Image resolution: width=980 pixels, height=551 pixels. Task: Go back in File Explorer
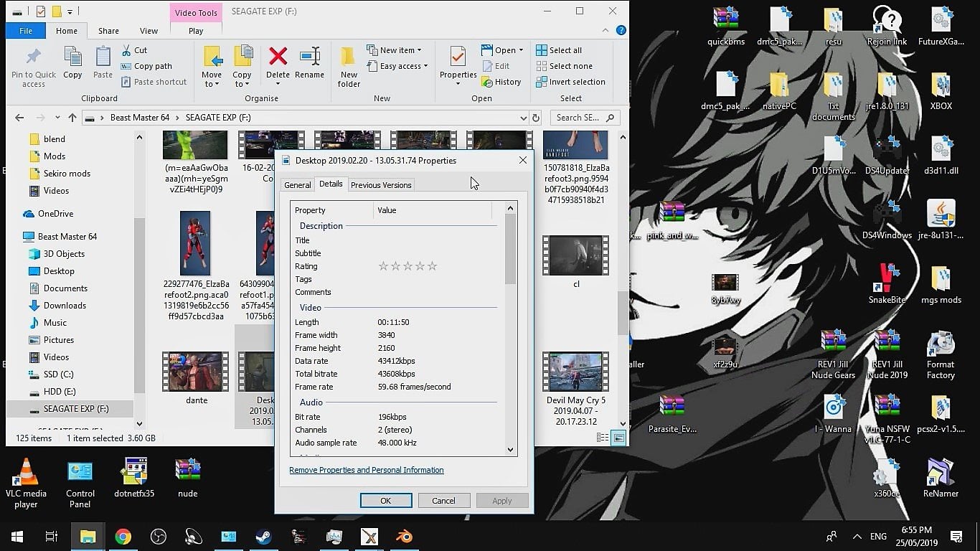(19, 118)
